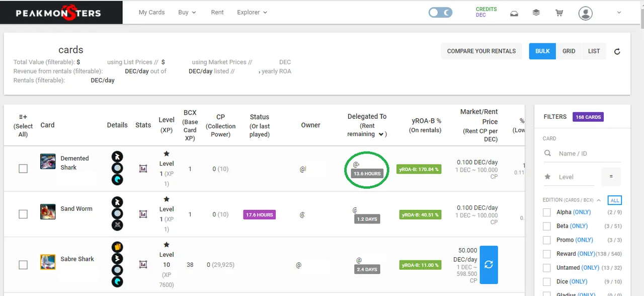This screenshot has width=644, height=296.
Task: Click Sand Worm skull splinter icon
Action: [x=117, y=225]
